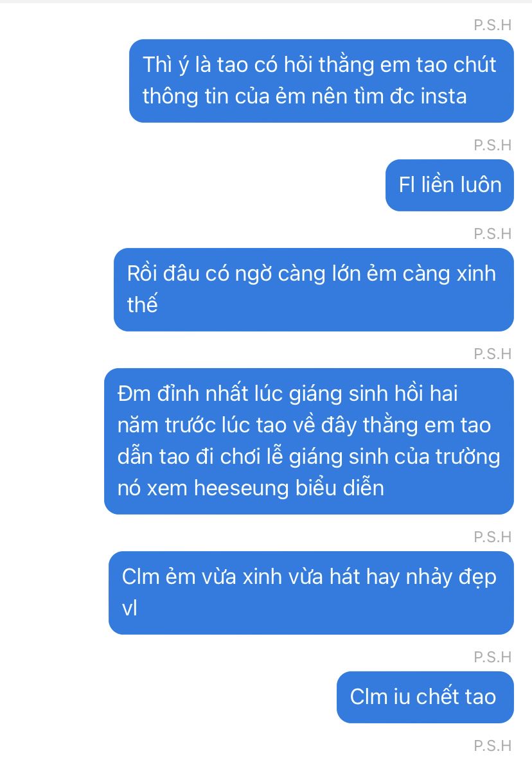This screenshot has width=532, height=758.
Task: Select the message mentioning heeseung biểu diễn
Action: click(308, 441)
